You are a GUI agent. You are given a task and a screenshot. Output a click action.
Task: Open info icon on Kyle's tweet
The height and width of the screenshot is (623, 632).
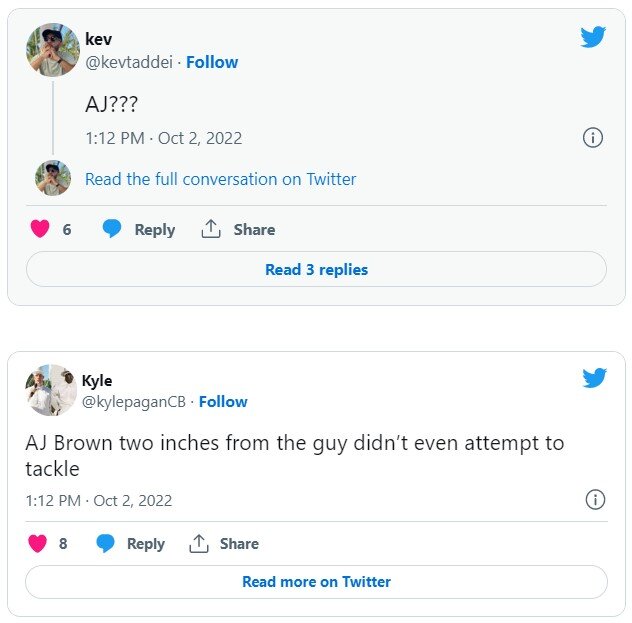coord(595,499)
